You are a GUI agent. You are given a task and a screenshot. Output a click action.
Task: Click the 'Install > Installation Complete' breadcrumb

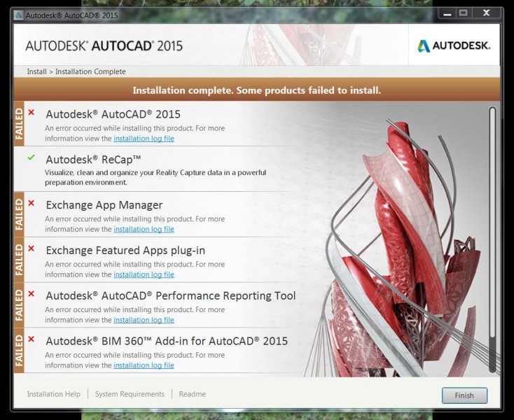coord(76,71)
